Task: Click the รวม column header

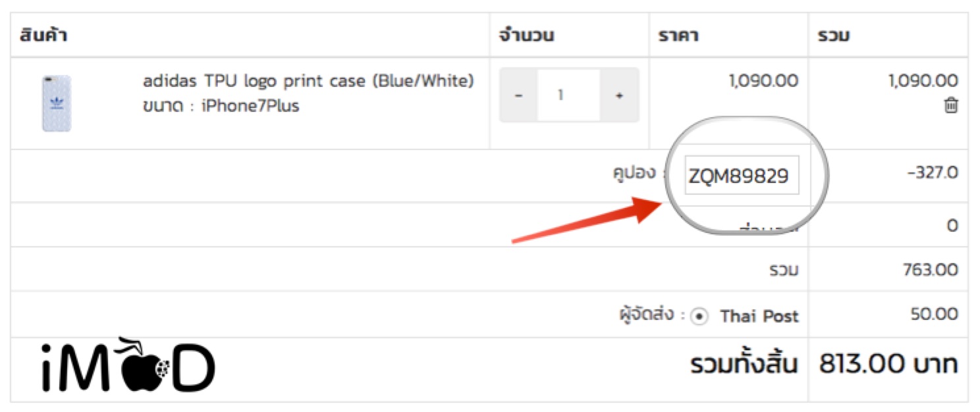Action: click(833, 35)
